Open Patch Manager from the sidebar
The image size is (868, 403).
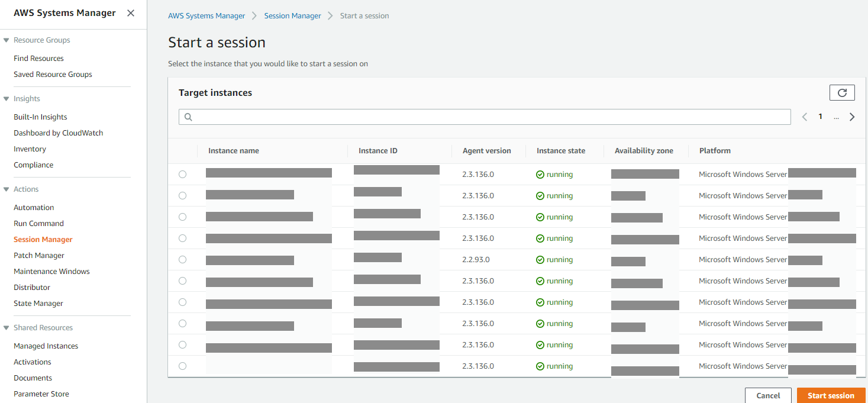[39, 255]
